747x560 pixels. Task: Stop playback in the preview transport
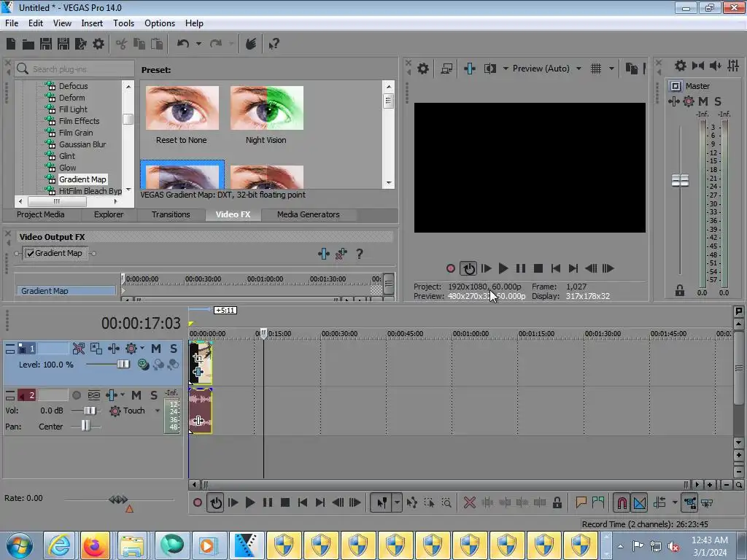click(x=538, y=268)
